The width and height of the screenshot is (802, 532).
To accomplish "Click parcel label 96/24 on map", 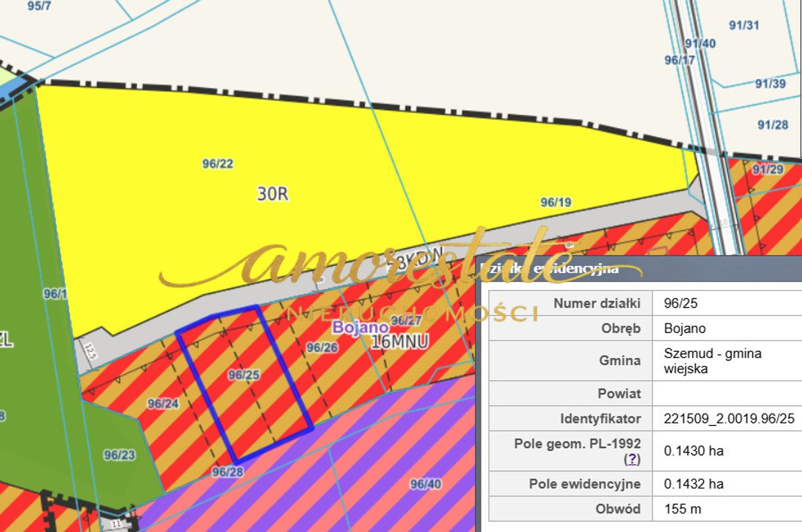I will (163, 404).
